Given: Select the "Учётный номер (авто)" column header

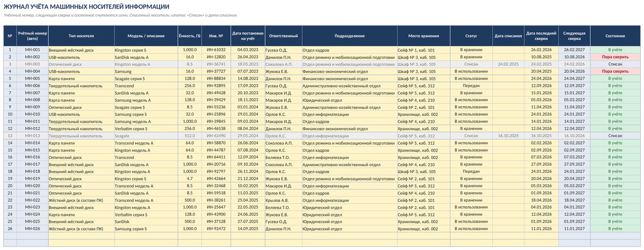Looking at the screenshot, I should [x=32, y=36].
